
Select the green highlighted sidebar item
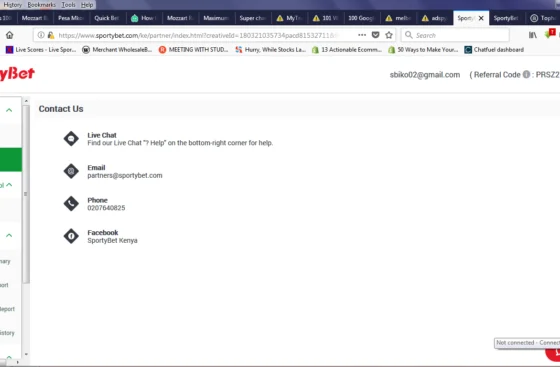click(11, 160)
